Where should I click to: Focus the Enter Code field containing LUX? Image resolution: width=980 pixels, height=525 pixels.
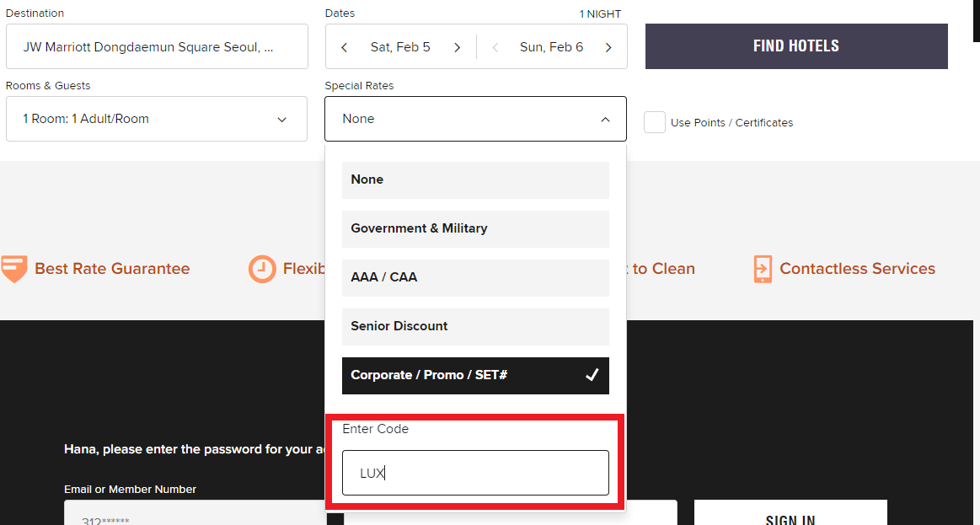(475, 473)
